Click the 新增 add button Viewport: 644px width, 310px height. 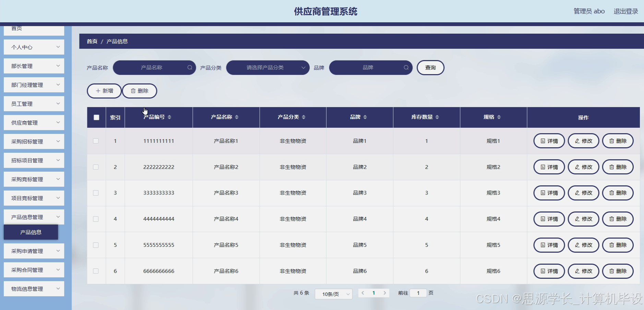pyautogui.click(x=104, y=91)
